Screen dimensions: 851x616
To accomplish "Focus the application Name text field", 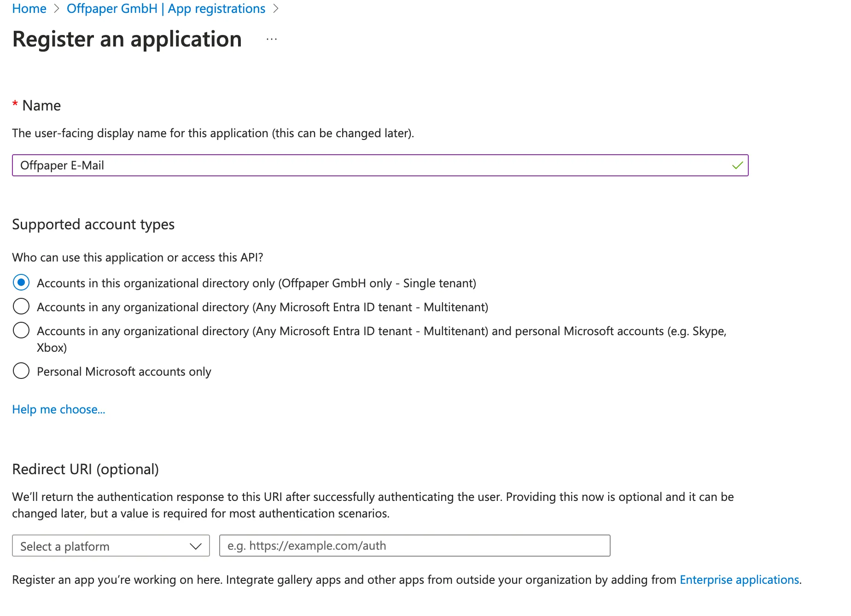I will pos(368,165).
